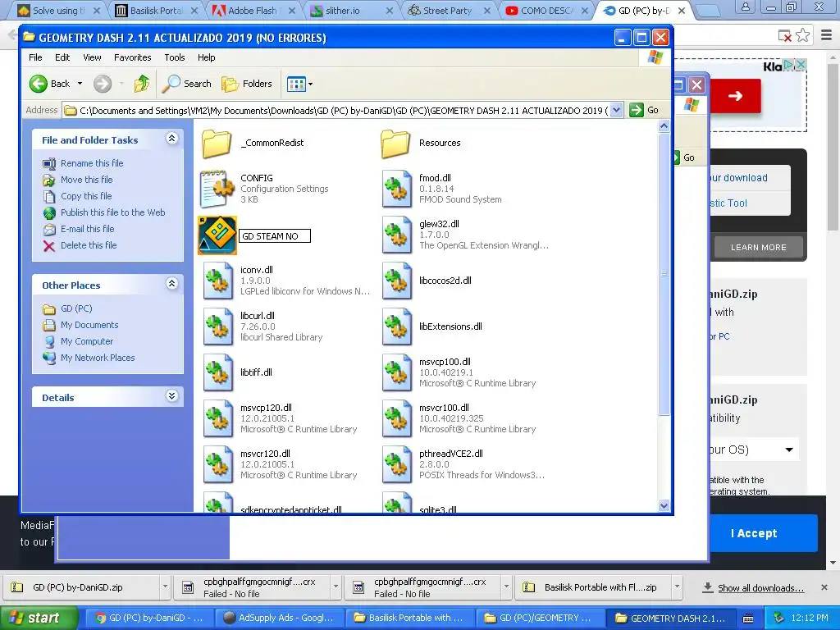This screenshot has height=630, width=840.
Task: Click Rename this file task
Action: coord(92,163)
